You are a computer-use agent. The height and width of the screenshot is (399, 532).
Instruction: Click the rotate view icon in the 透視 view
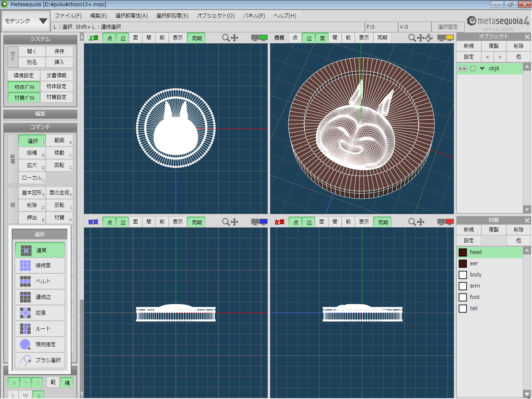point(429,38)
